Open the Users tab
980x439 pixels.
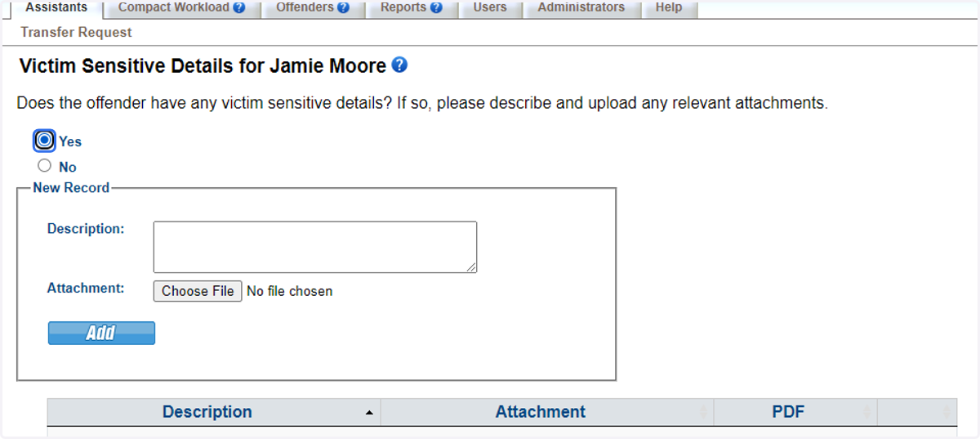tap(490, 7)
